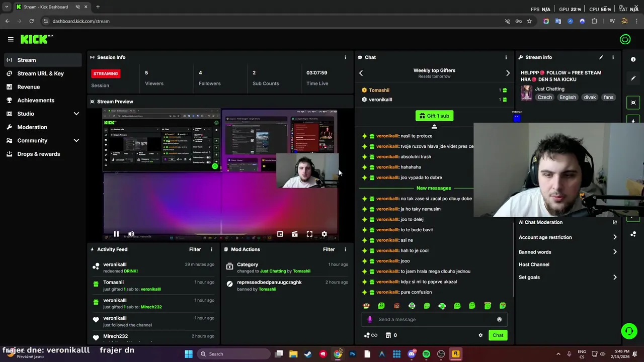Mute the stream preview volume
This screenshot has width=644, height=362.
[x=131, y=234]
